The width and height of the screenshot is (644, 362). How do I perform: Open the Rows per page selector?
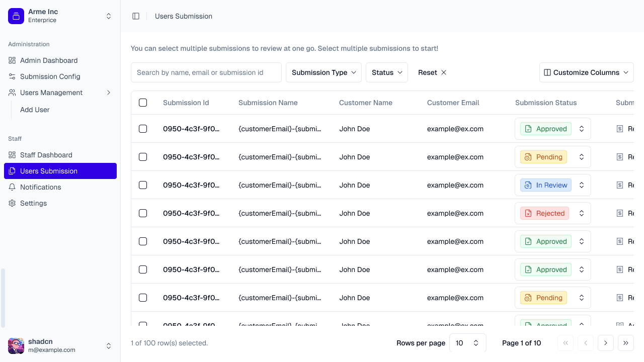(467, 343)
